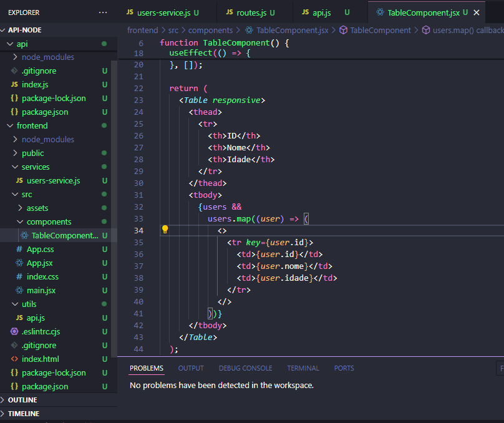Screen dimensions: 504x423
Task: Click the eslint icon of .eslintrc.cjs
Action: pyautogui.click(x=14, y=331)
